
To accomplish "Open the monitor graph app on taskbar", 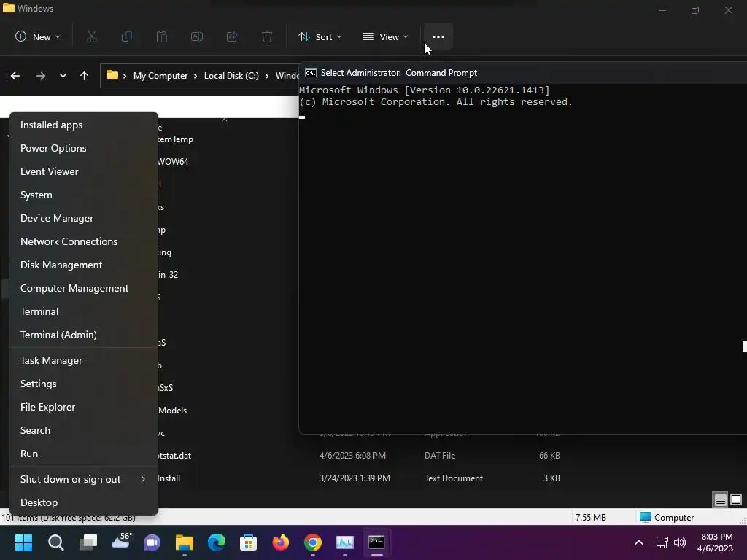I will click(345, 542).
